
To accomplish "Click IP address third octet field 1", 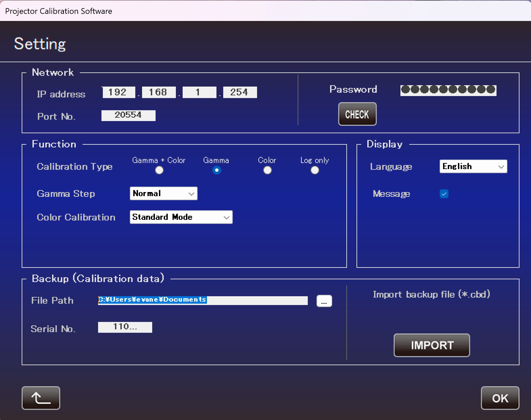I will 199,92.
